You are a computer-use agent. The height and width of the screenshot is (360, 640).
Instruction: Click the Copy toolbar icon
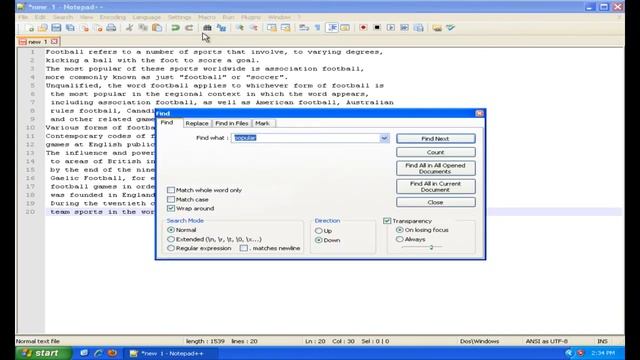[143, 28]
